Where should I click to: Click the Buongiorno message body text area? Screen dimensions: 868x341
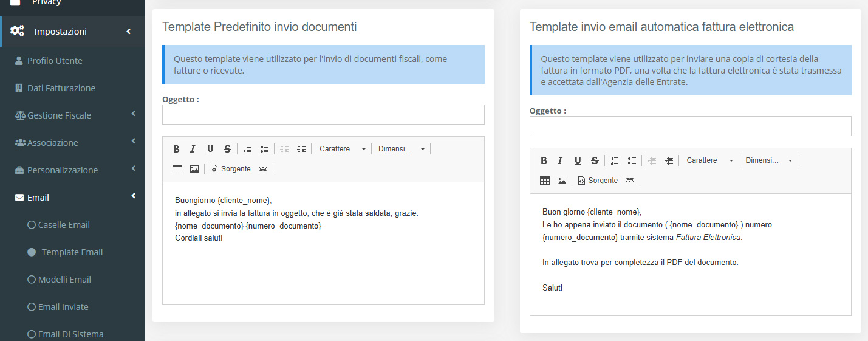[x=323, y=243]
